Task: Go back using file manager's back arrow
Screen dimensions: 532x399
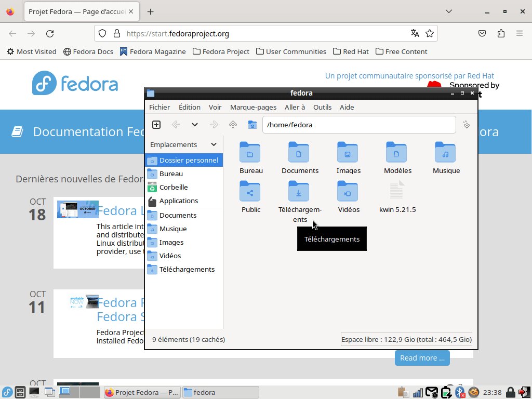Action: click(176, 125)
